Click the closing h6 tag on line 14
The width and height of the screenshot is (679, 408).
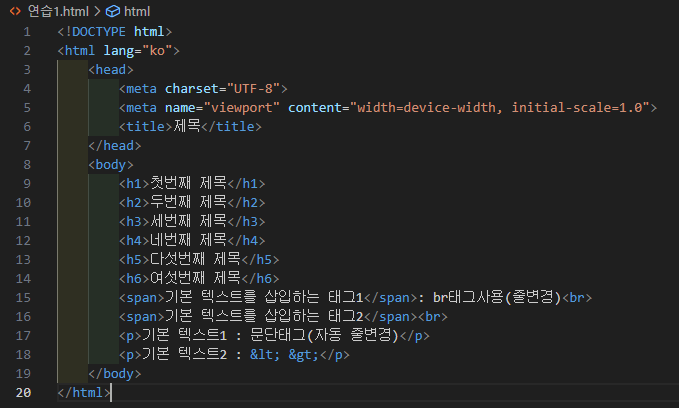tap(260, 278)
